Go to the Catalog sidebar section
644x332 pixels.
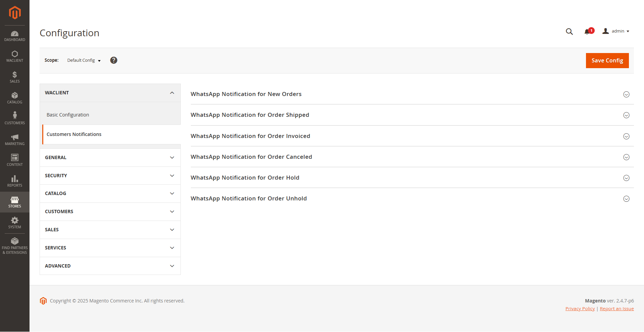tap(14, 98)
